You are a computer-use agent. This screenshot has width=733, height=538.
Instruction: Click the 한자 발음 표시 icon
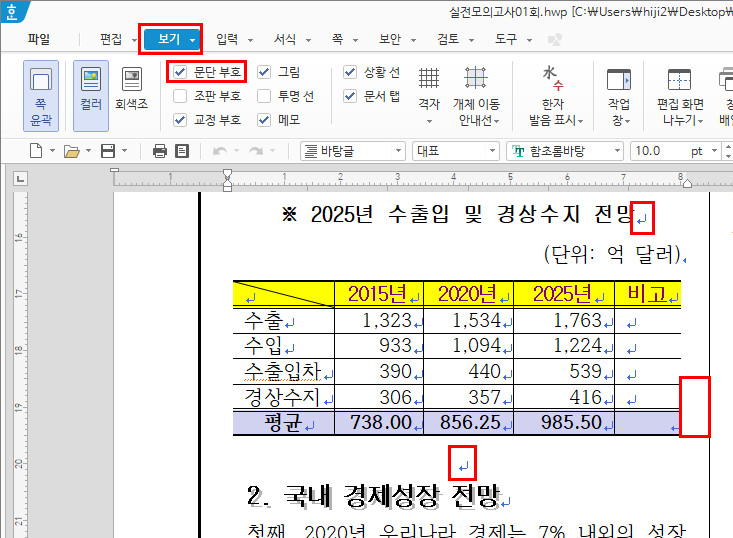click(553, 78)
